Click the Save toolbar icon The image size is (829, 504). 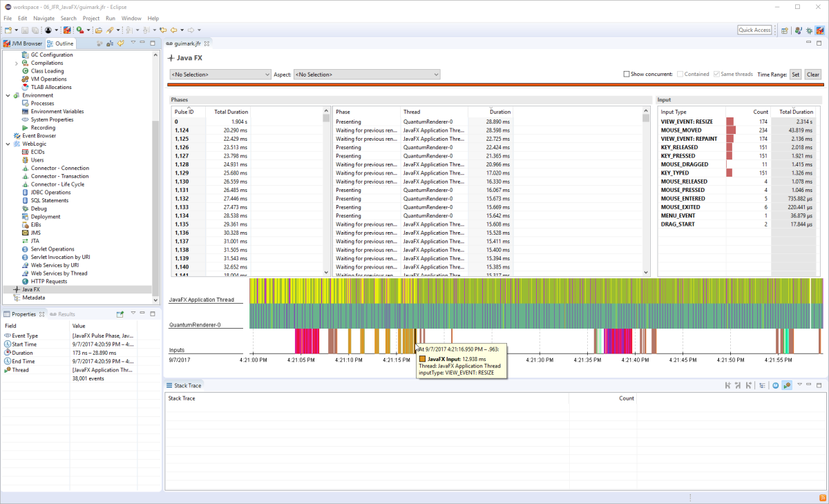[25, 30]
